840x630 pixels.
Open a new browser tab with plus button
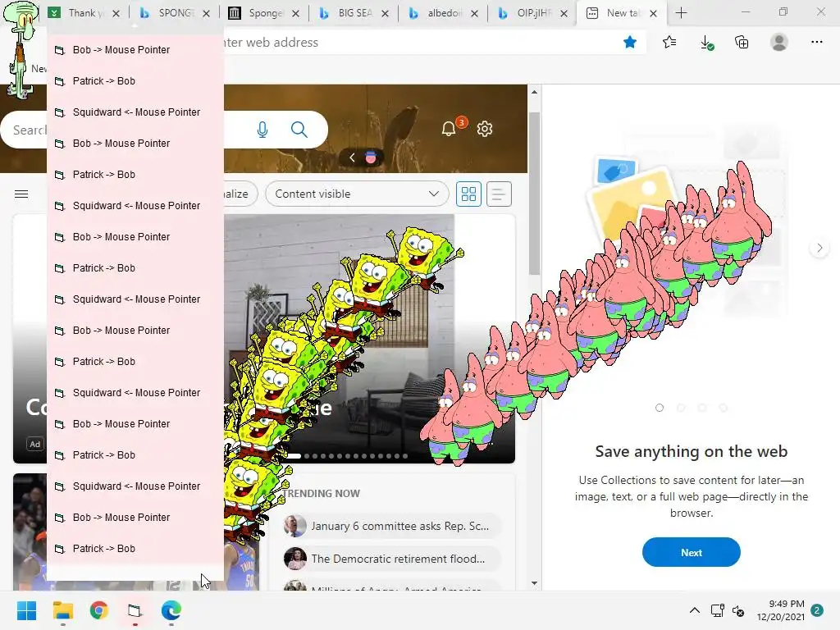(x=681, y=13)
